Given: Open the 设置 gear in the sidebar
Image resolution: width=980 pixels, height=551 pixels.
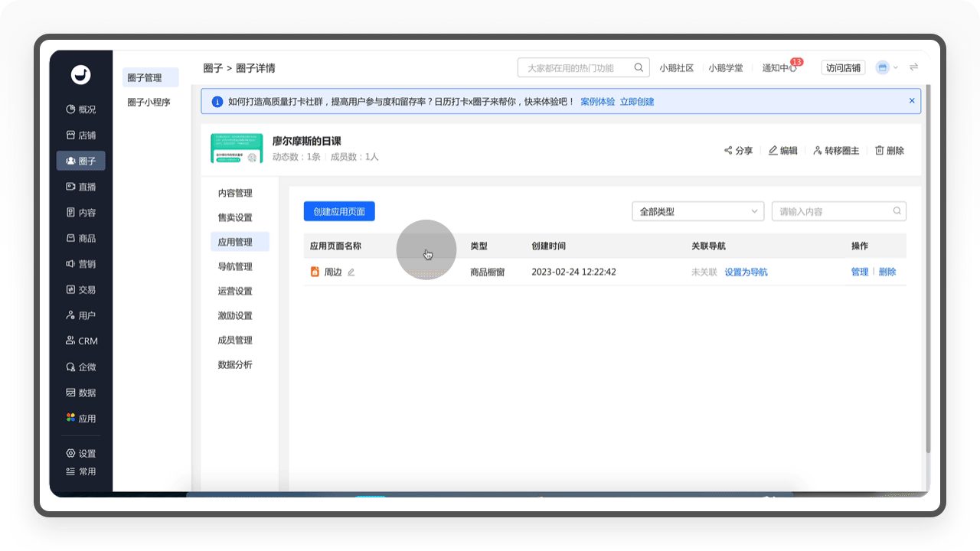Looking at the screenshot, I should pos(70,453).
